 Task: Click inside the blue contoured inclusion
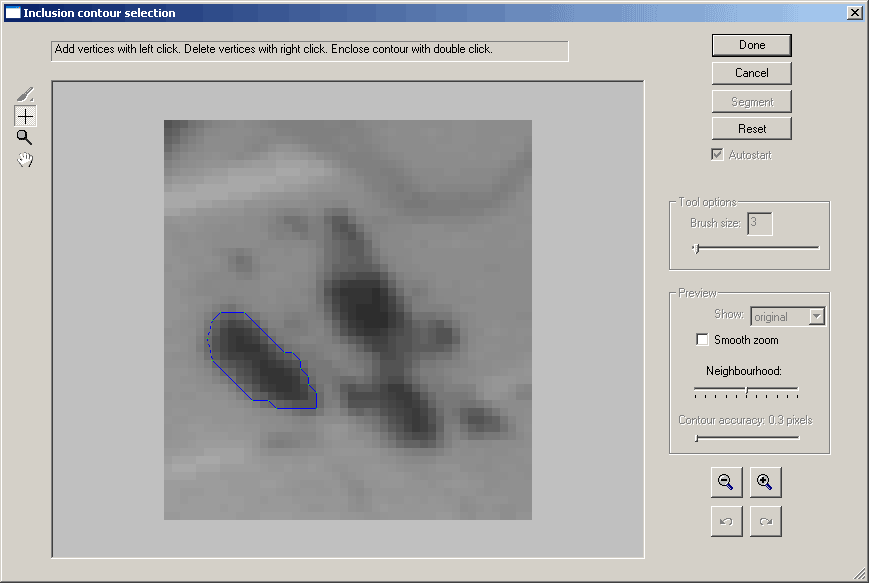pyautogui.click(x=260, y=360)
